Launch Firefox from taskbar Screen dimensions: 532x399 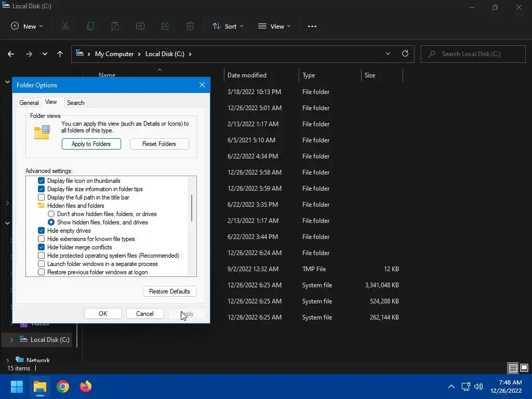[x=86, y=387]
